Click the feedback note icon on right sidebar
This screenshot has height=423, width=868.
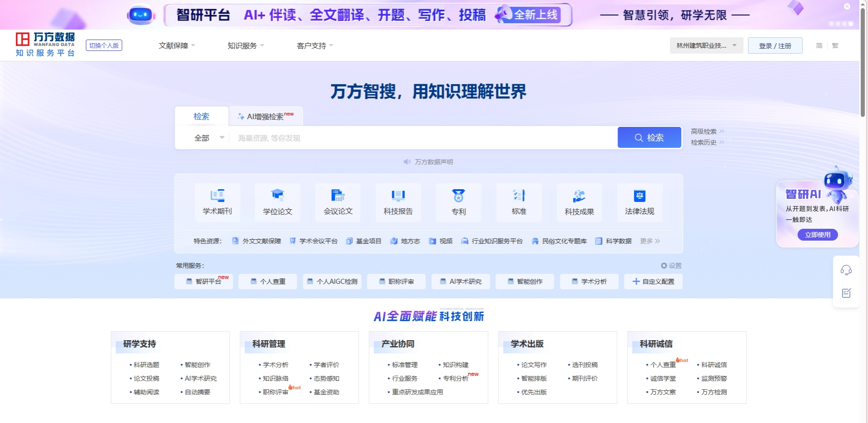846,293
